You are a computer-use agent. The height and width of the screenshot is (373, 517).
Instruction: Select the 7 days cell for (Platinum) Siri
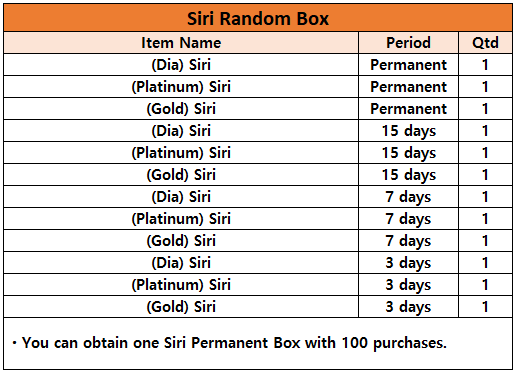pos(408,219)
